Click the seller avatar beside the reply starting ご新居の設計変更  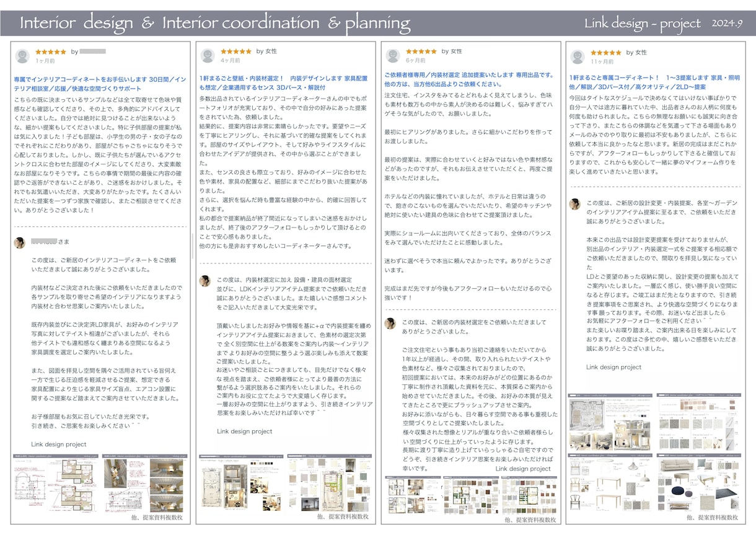[x=575, y=204]
